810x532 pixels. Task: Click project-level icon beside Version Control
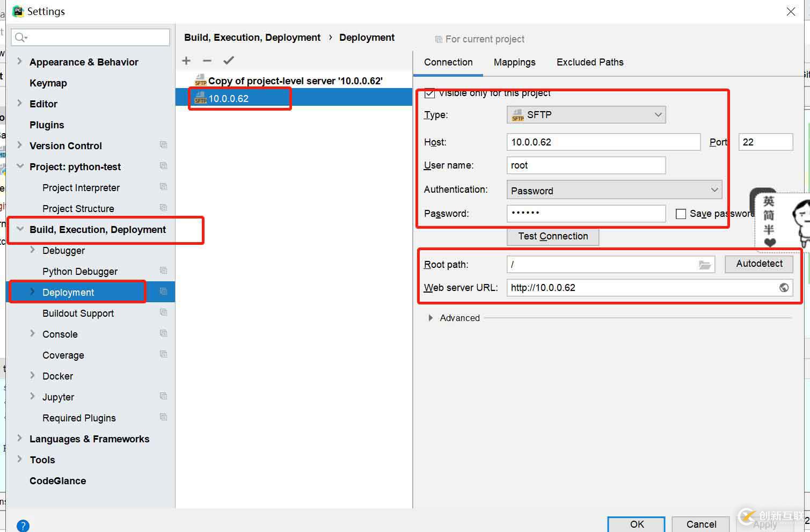164,145
